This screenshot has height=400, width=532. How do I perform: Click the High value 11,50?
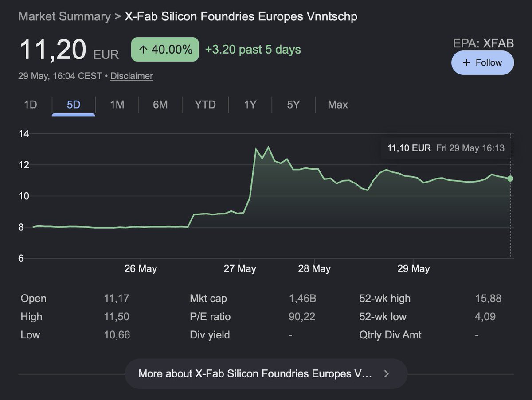point(117,317)
